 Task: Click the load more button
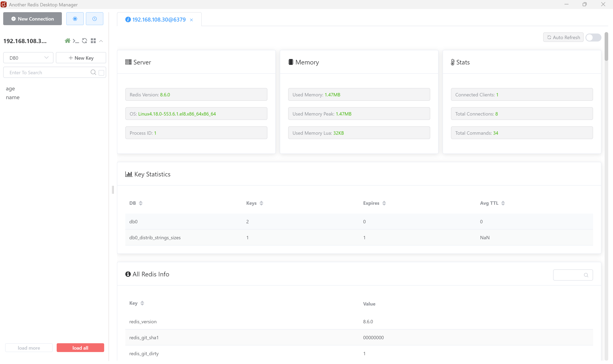click(x=29, y=348)
